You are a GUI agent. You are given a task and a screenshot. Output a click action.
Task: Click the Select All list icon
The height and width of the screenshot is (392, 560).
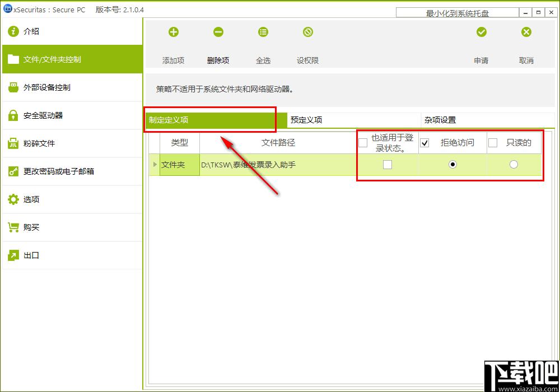pos(263,32)
